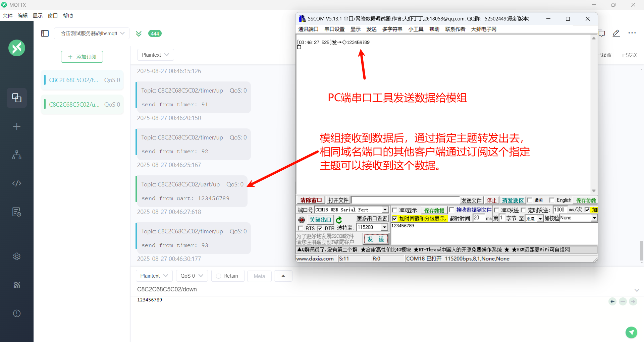Open the MQTTX Settings gear icon
The height and width of the screenshot is (342, 644).
17,256
